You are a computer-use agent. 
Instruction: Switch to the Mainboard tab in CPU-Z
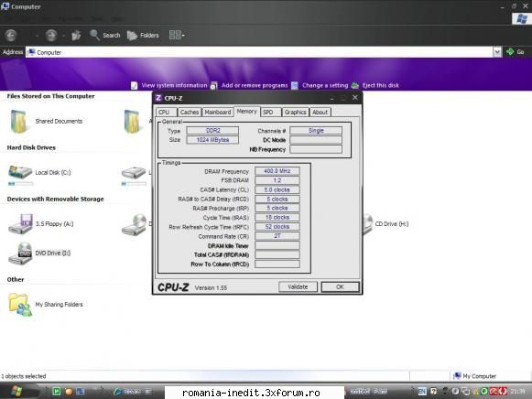(218, 113)
